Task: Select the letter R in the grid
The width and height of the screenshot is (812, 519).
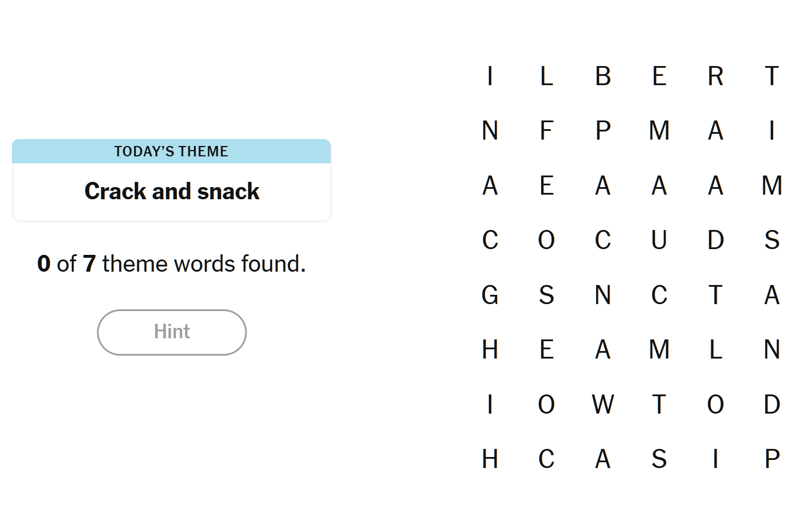Action: click(x=715, y=76)
